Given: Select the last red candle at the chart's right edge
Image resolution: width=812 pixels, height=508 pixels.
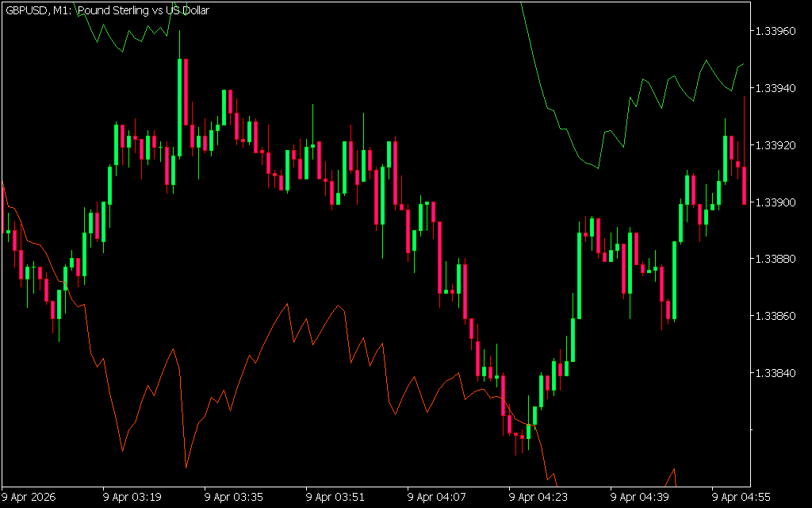Looking at the screenshot, I should click(x=744, y=185).
